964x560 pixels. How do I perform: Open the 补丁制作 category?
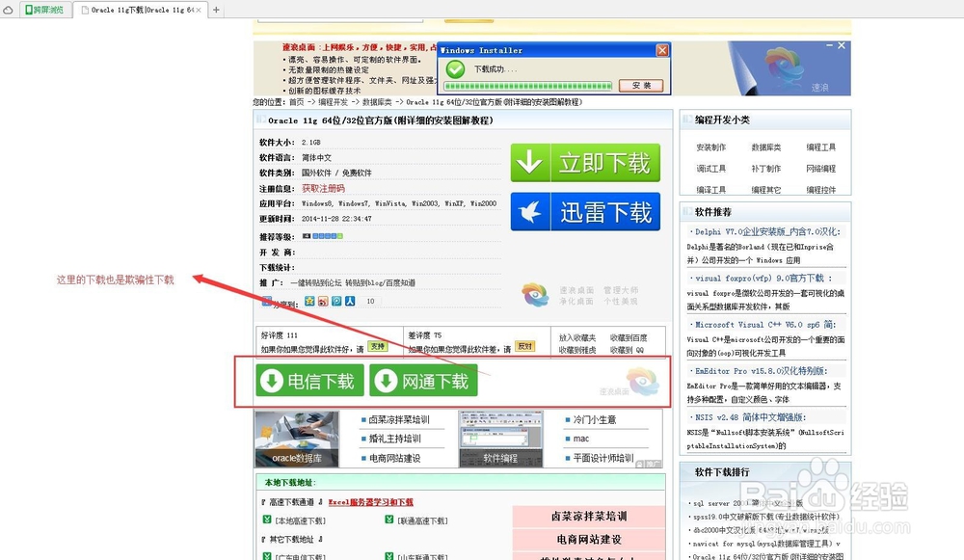coord(766,169)
